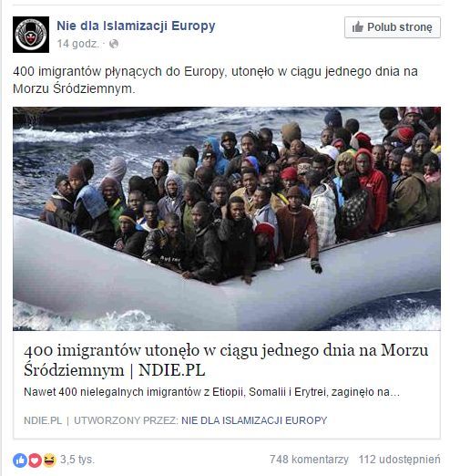
Task: Click the post text about 400 imigrantów
Action: click(215, 80)
